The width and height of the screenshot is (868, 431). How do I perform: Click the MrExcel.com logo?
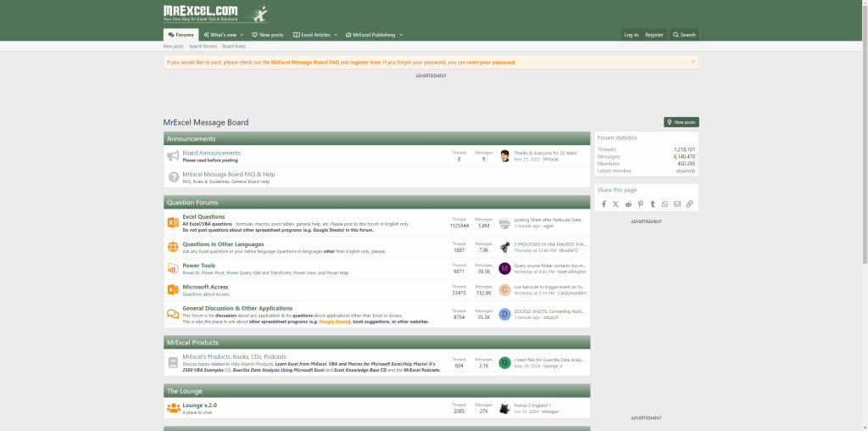[215, 14]
